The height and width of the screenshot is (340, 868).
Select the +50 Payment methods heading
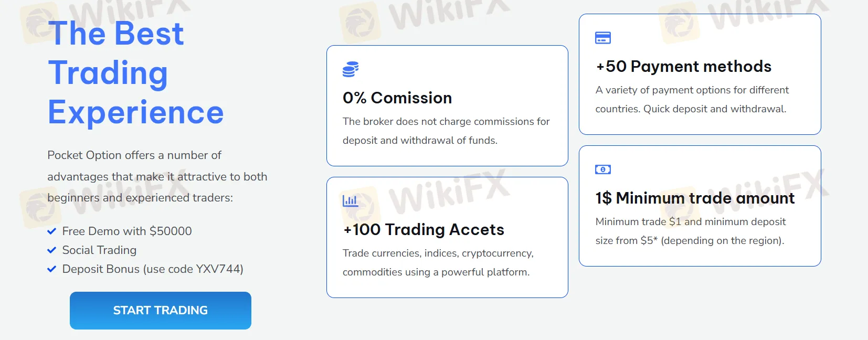pyautogui.click(x=683, y=67)
